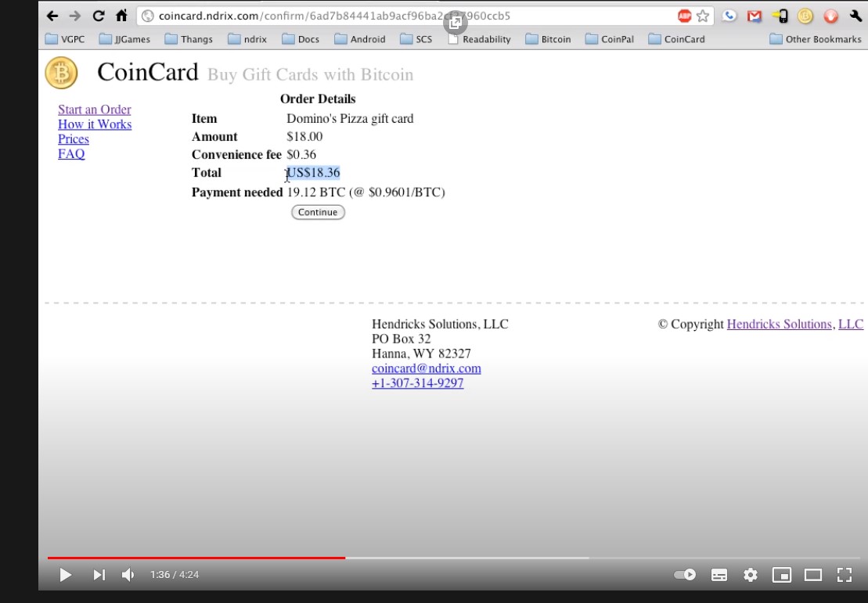
Task: Click the coincard@ndrix.com email link
Action: click(427, 368)
